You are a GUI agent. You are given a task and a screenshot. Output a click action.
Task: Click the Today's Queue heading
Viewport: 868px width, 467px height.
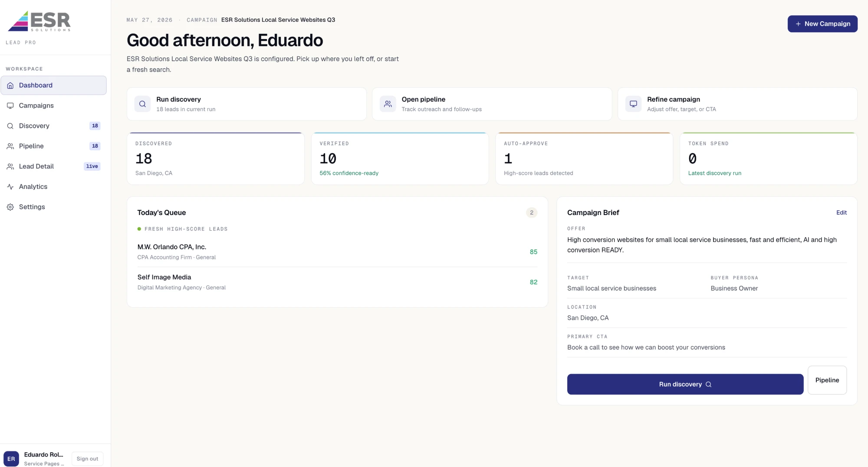tap(161, 212)
